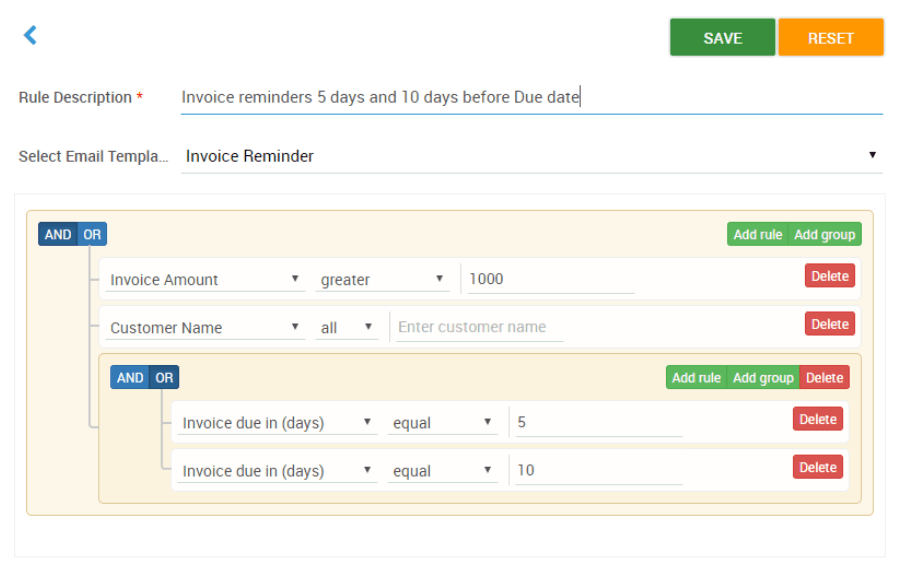Reset the rule form
Viewport: 901px width, 572px height.
point(830,38)
